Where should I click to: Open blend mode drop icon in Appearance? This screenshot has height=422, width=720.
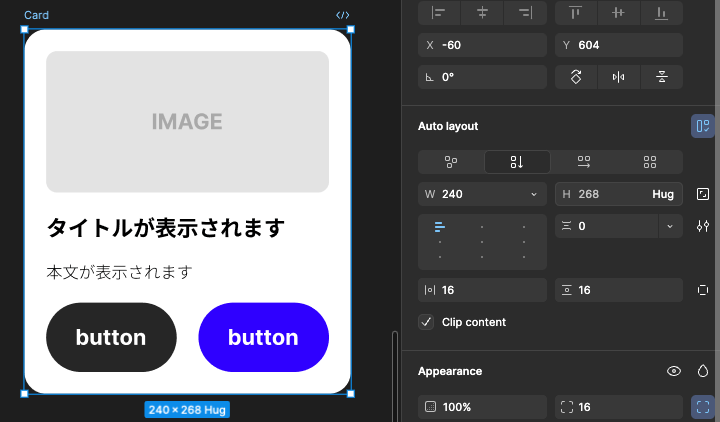click(x=703, y=371)
